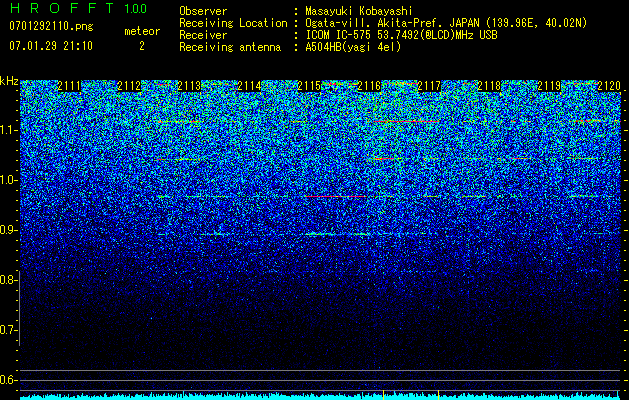Image resolution: width=629 pixels, height=400 pixels.
Task: Click the Observer label
Action: click(x=203, y=11)
